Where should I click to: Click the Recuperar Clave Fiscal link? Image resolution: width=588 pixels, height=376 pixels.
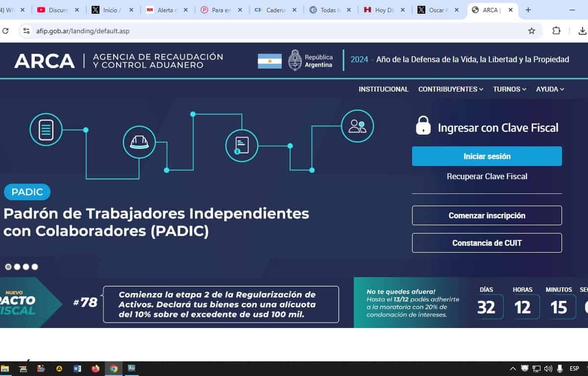tap(487, 176)
